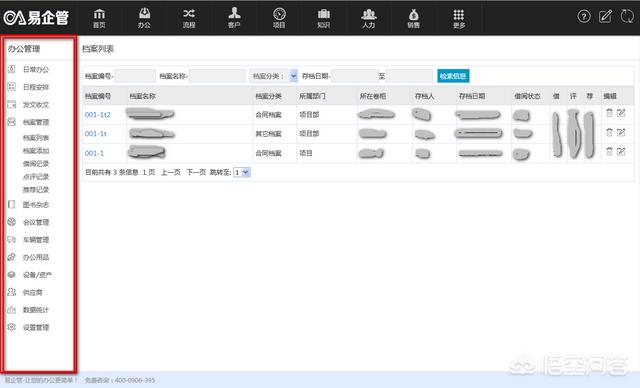Click the refresh arrows icon in header
Viewport: 640px width, 388px height.
point(627,16)
